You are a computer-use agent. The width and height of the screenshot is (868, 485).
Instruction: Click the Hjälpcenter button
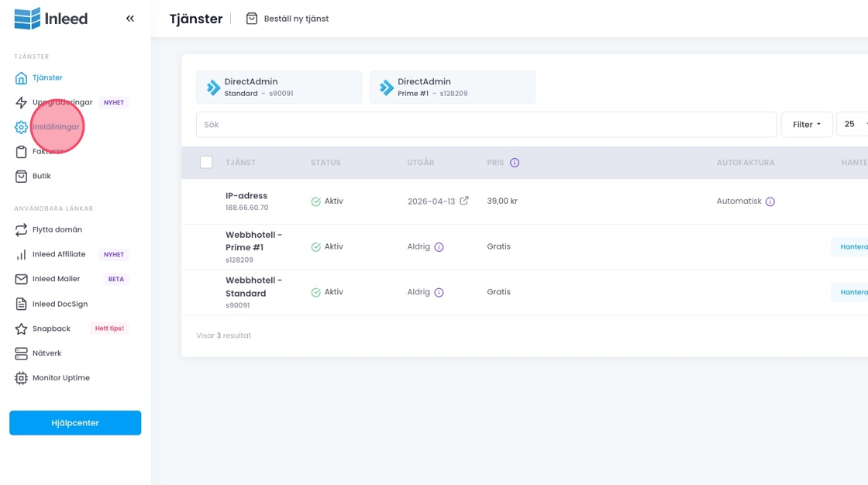[75, 423]
